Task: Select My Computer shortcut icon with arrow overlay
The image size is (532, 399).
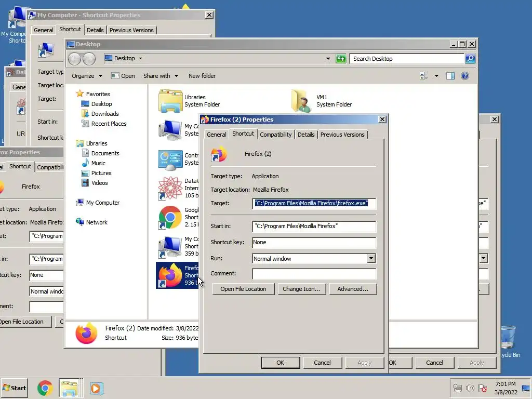Action: coord(170,247)
